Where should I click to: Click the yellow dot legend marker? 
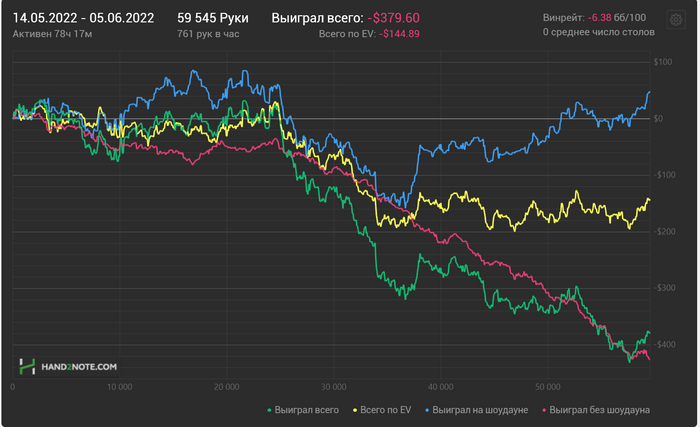pos(354,410)
